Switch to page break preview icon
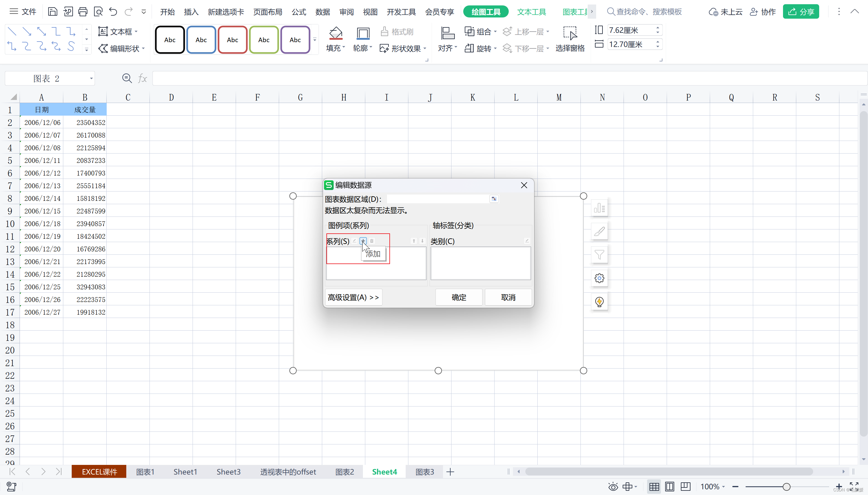The height and width of the screenshot is (495, 868). point(685,487)
